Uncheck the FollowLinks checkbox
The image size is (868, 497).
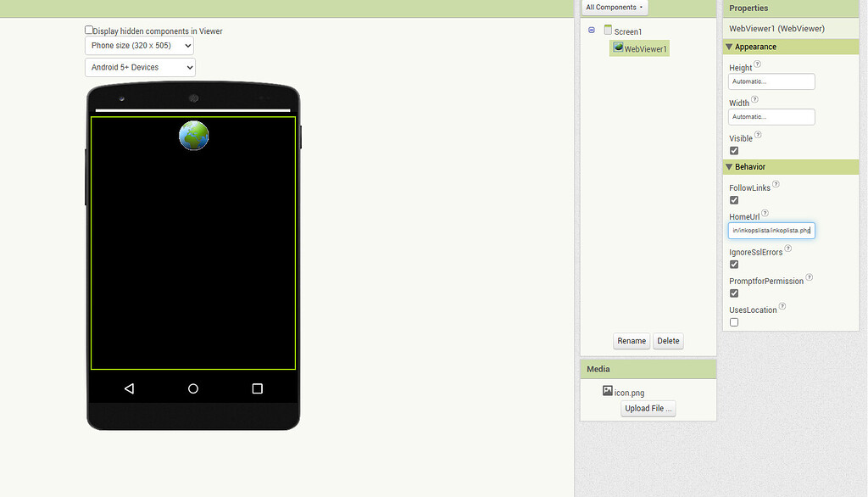click(732, 199)
